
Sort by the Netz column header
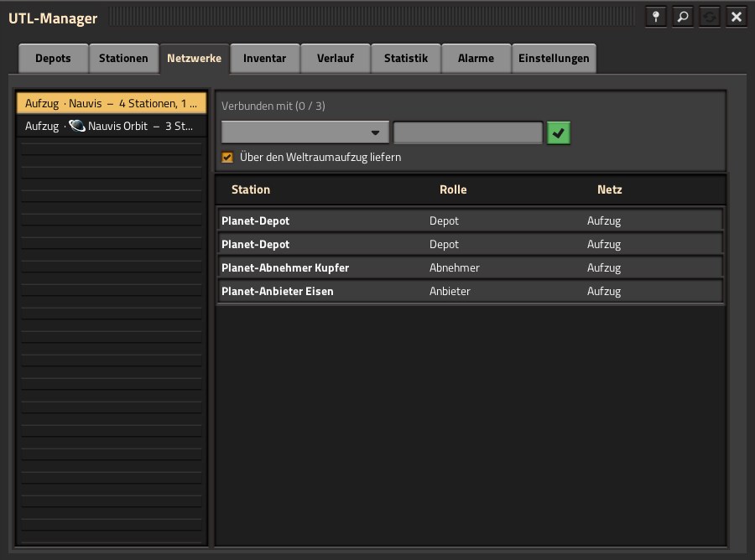click(610, 189)
